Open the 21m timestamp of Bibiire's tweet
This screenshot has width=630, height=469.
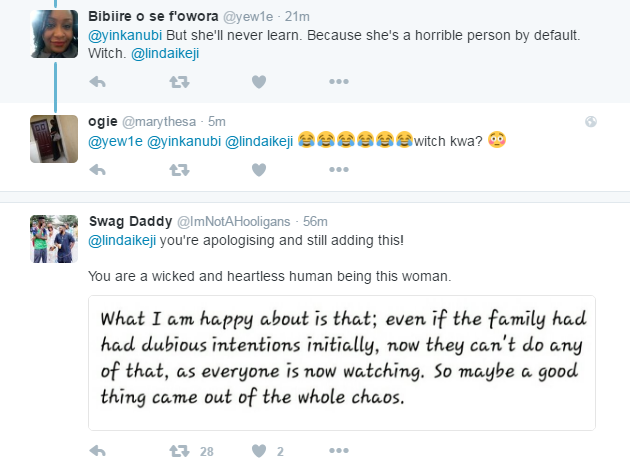(327, 18)
